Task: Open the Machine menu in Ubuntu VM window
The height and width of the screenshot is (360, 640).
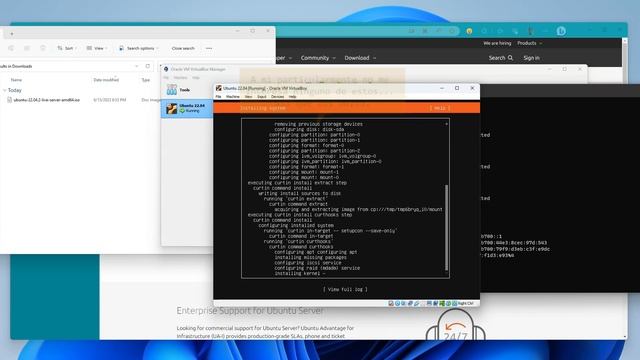Action: 233,97
